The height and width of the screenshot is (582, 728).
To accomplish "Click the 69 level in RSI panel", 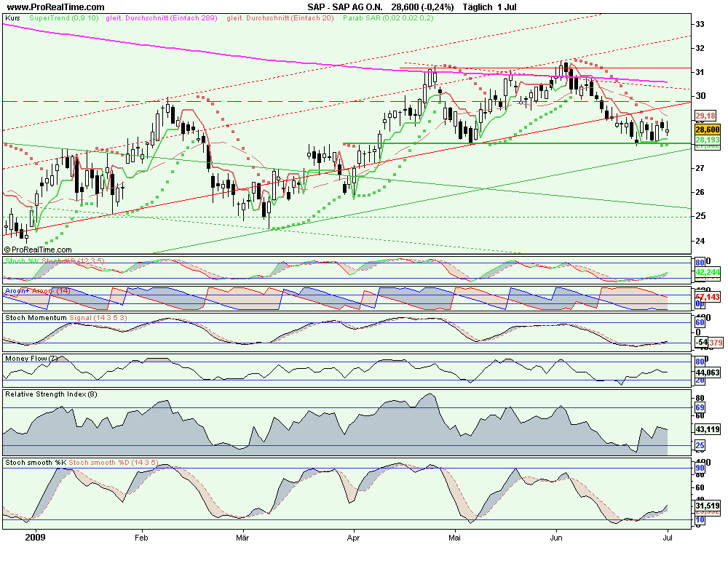I will [x=700, y=408].
